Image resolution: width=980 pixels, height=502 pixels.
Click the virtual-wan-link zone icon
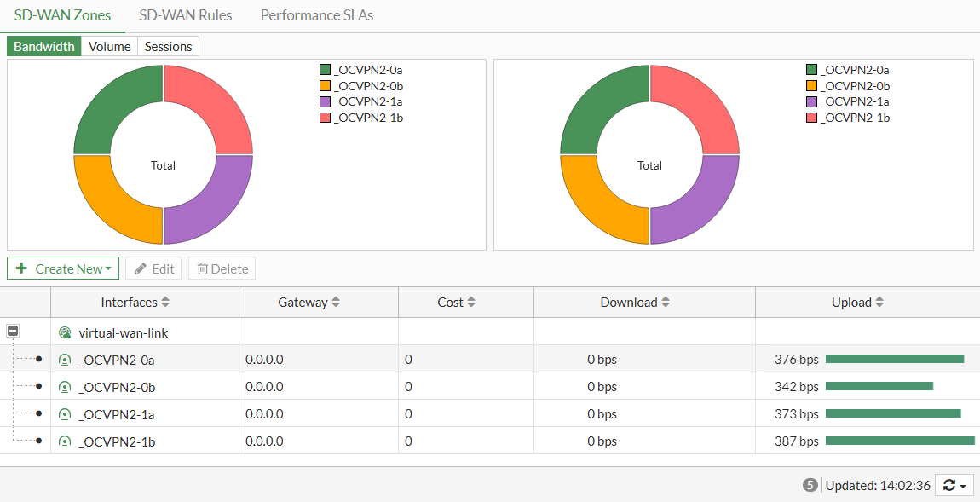65,333
